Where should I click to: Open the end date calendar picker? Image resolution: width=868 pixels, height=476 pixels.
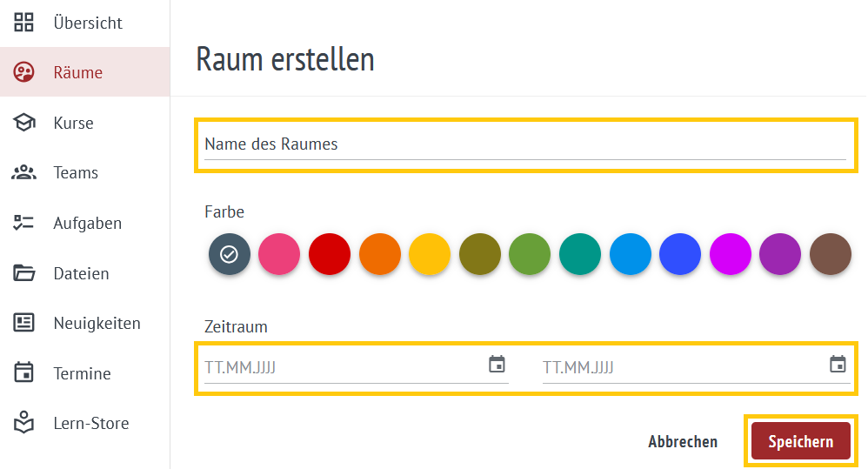pyautogui.click(x=838, y=364)
